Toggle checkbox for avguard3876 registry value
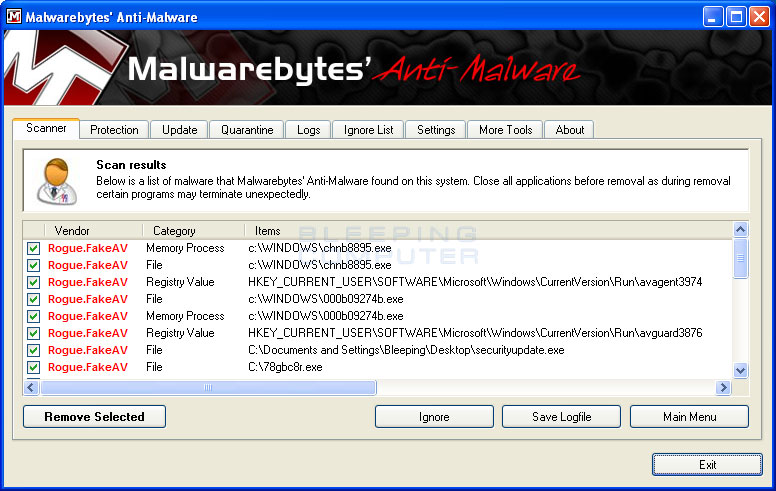The width and height of the screenshot is (776, 491). coord(33,333)
